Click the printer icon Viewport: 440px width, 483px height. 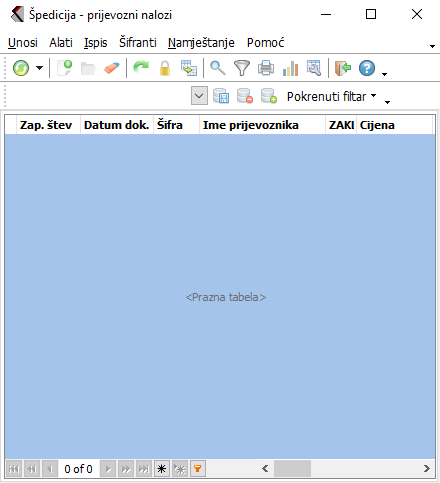pyautogui.click(x=266, y=68)
